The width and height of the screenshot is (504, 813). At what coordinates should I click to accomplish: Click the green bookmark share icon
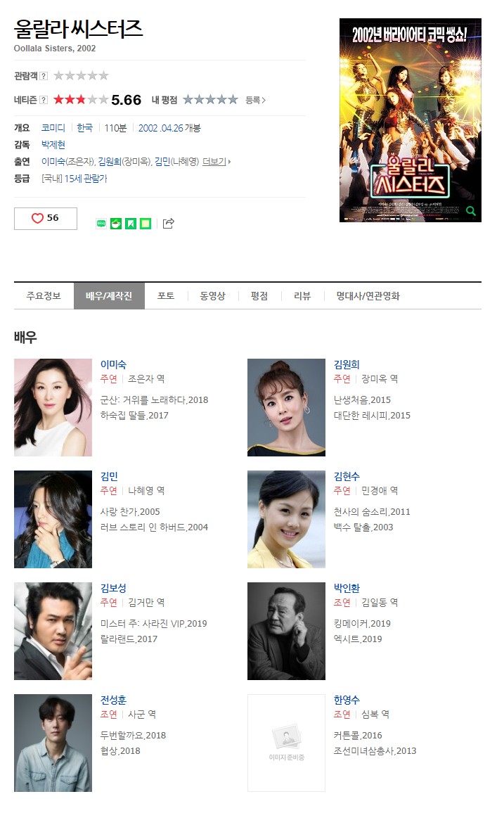point(131,224)
